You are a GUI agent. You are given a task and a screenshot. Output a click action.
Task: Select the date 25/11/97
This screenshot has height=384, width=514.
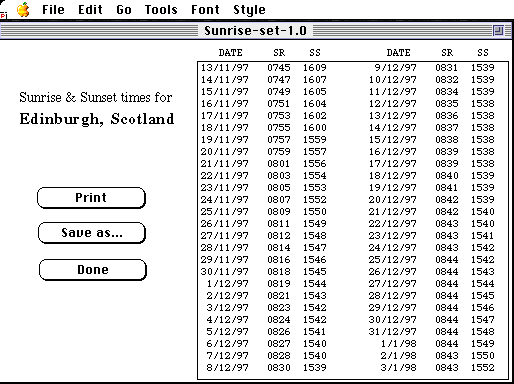coord(225,212)
